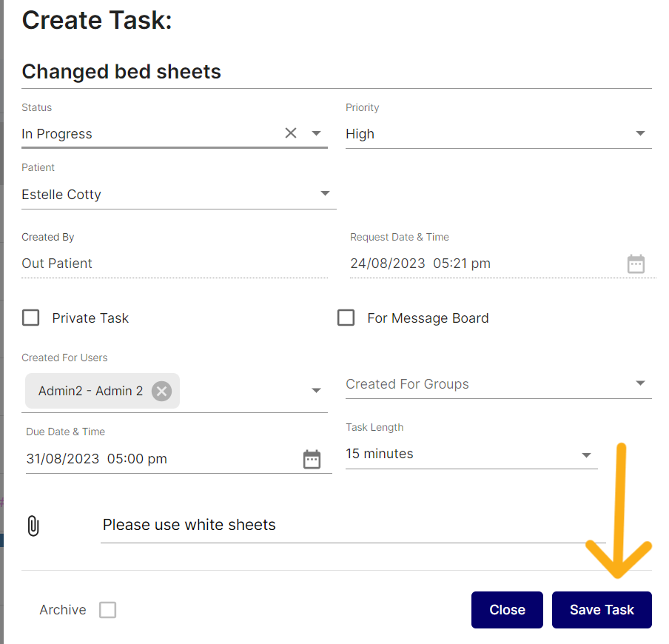Image resolution: width=669 pixels, height=644 pixels.
Task: Enable the Private Task checkbox
Action: tap(31, 318)
